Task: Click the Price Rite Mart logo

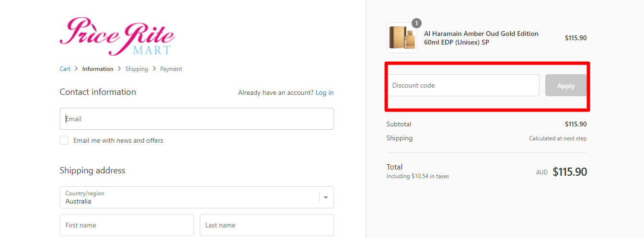Action: point(117,36)
